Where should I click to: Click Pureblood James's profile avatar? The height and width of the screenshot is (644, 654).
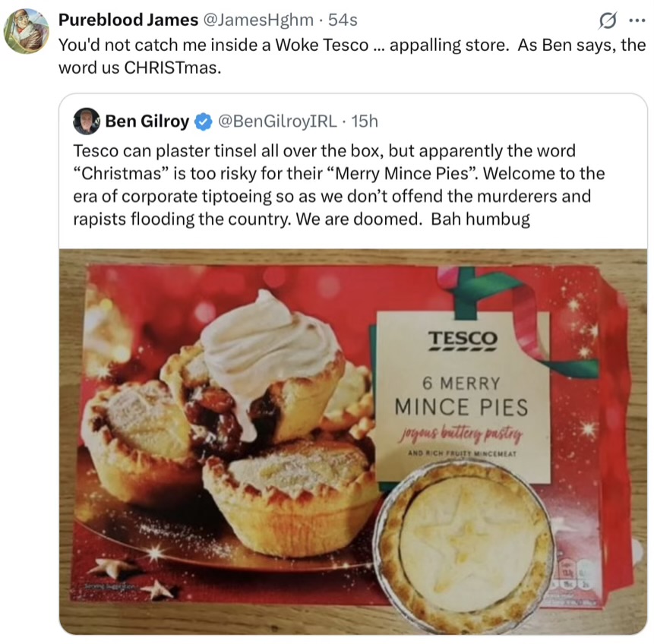click(27, 30)
